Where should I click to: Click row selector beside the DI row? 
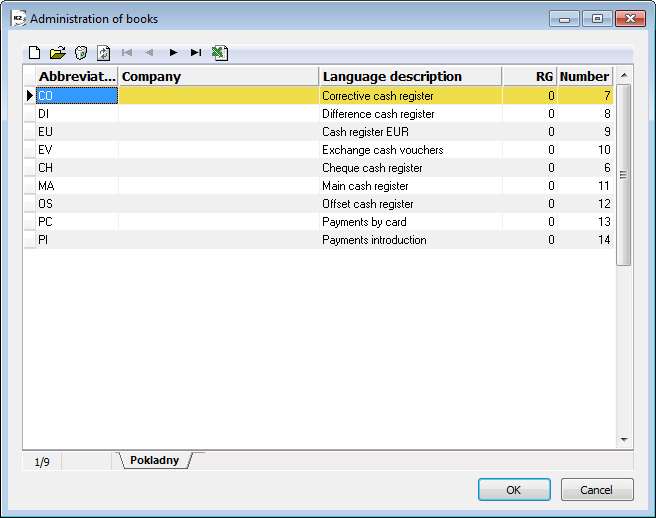point(30,114)
